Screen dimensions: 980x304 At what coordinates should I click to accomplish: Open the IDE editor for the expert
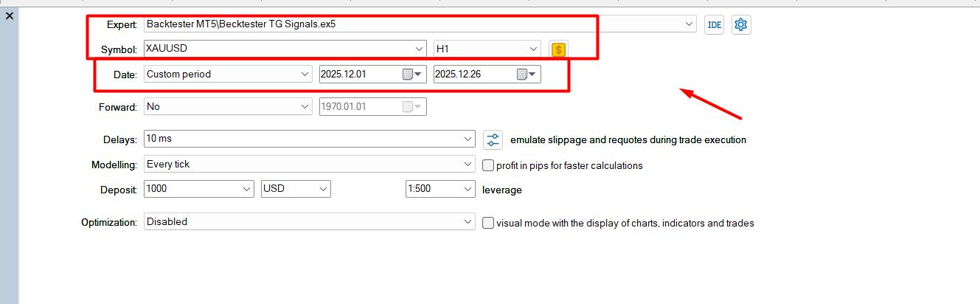click(x=714, y=24)
